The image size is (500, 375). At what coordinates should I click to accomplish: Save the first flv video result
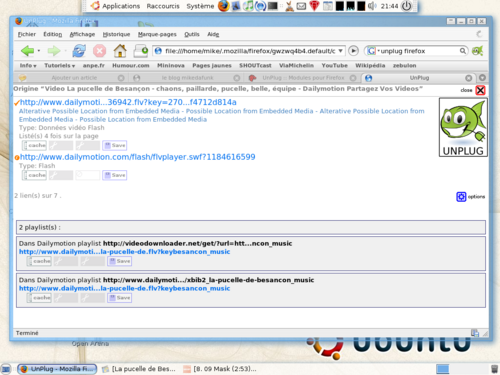click(x=115, y=145)
